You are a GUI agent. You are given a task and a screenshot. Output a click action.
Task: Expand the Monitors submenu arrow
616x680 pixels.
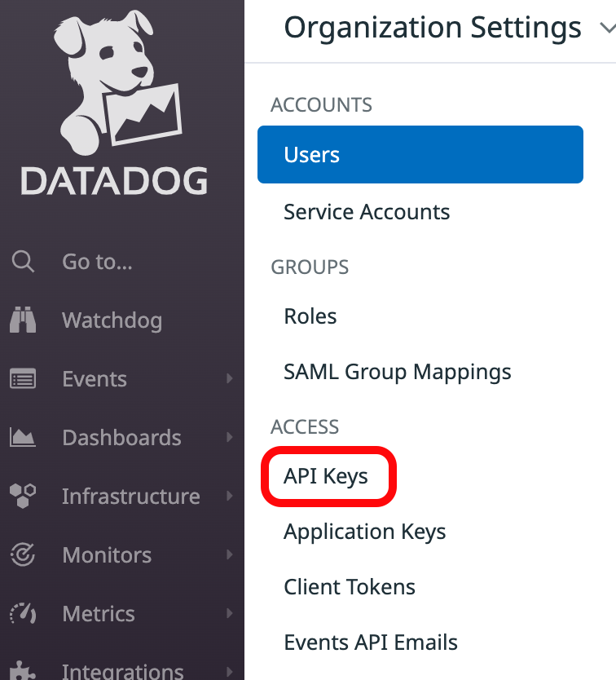point(230,555)
